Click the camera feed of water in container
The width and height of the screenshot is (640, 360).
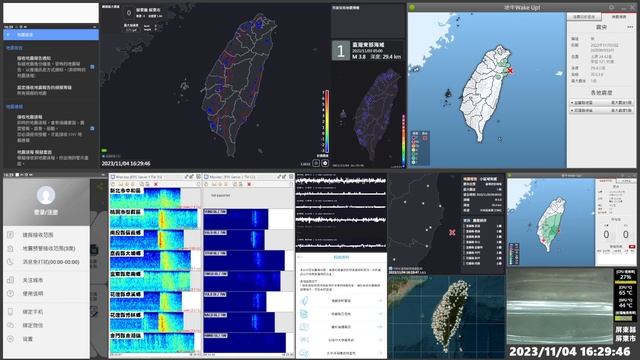pyautogui.click(x=560, y=307)
